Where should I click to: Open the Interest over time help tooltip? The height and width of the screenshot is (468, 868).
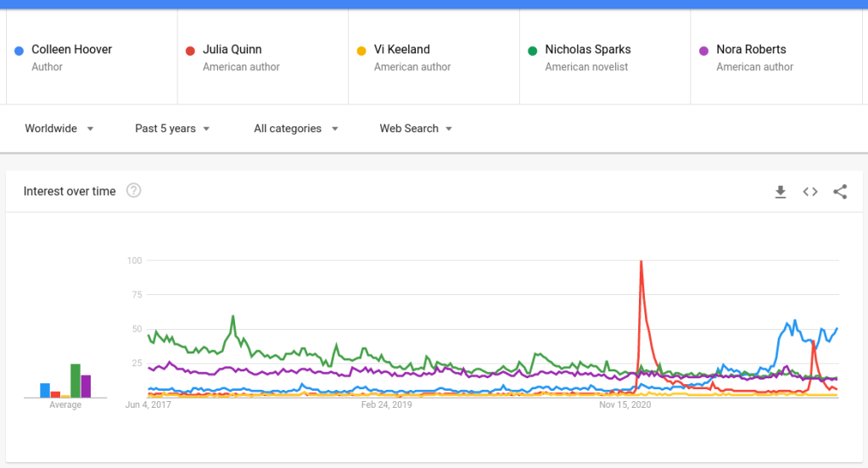click(x=133, y=191)
